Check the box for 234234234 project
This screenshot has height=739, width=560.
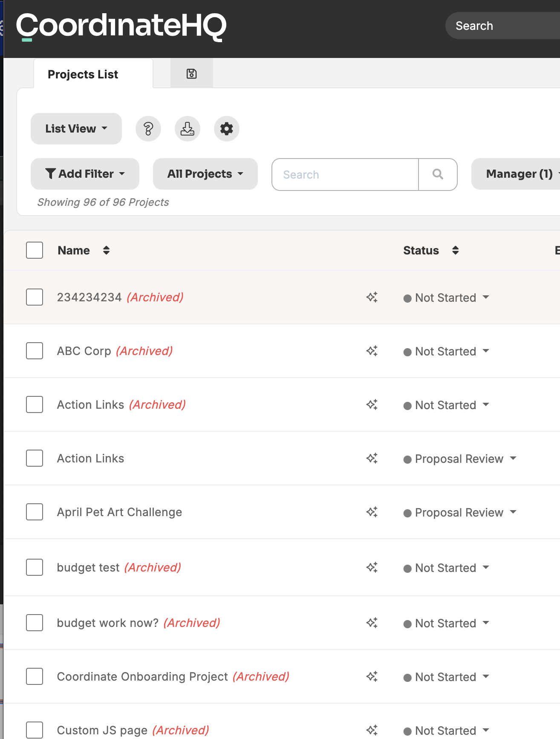35,297
